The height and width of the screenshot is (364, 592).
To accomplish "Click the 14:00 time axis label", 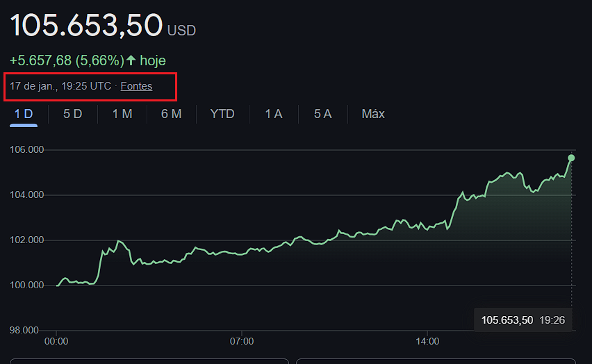I will (427, 341).
